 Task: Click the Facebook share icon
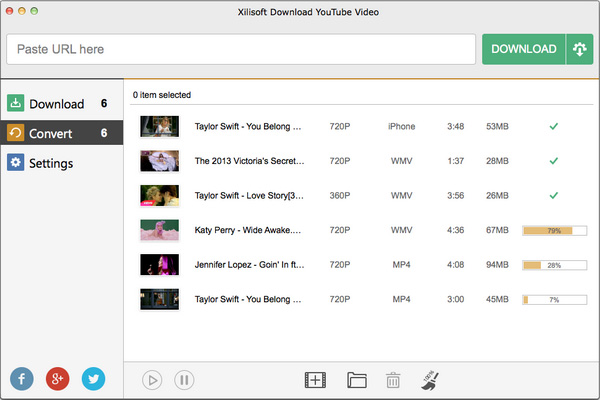click(x=23, y=378)
